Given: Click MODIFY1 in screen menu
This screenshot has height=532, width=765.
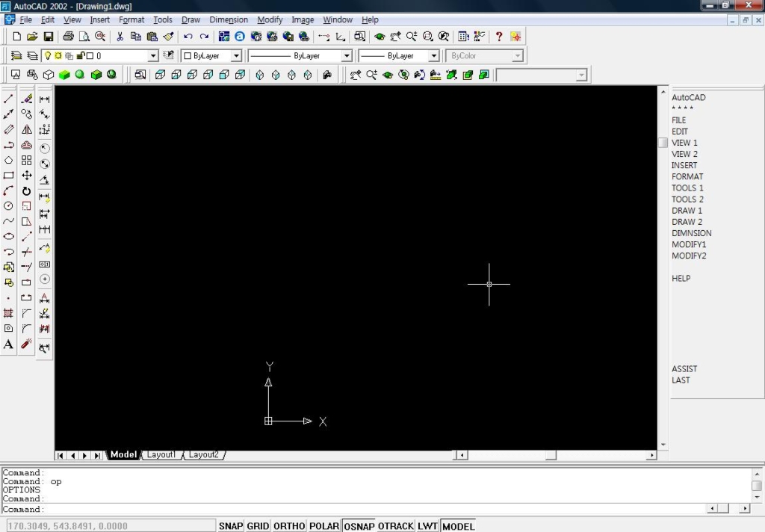Looking at the screenshot, I should pyautogui.click(x=688, y=244).
